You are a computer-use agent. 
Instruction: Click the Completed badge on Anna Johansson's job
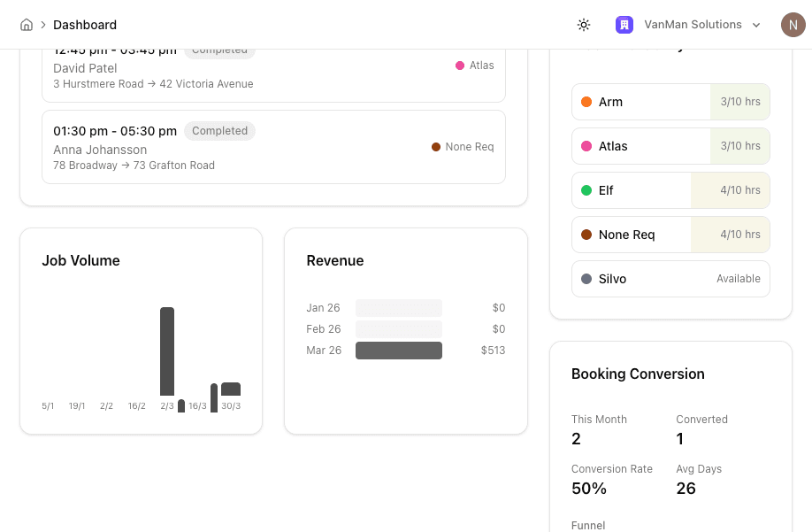click(x=219, y=131)
